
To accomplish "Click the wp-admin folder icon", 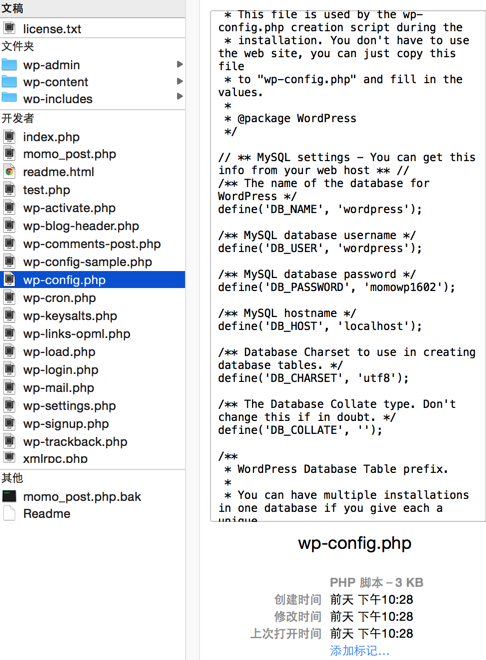I will click(9, 65).
